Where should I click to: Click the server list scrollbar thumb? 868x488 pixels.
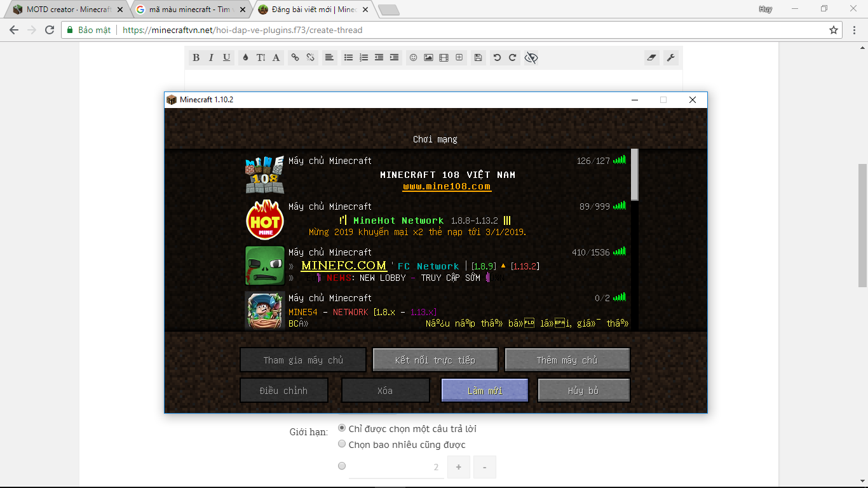point(634,175)
